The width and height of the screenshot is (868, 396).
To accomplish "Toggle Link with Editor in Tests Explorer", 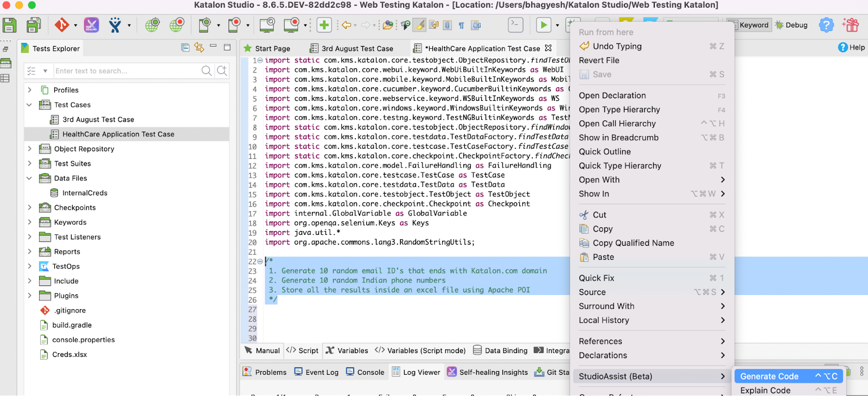I will click(199, 48).
